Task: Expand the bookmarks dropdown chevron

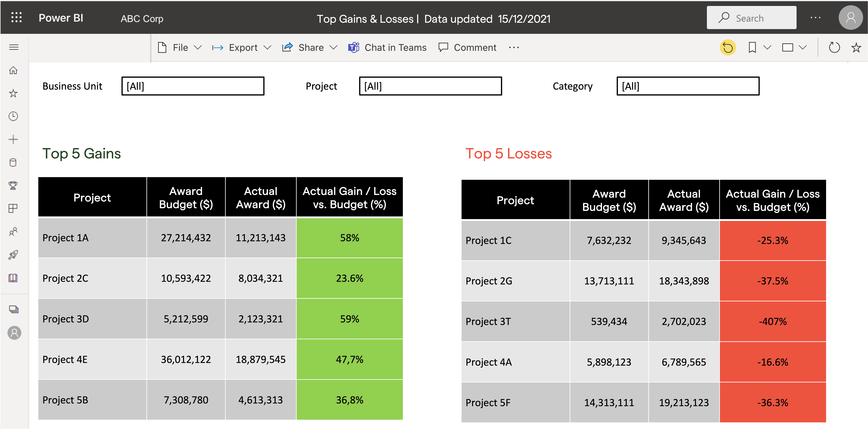Action: click(767, 47)
